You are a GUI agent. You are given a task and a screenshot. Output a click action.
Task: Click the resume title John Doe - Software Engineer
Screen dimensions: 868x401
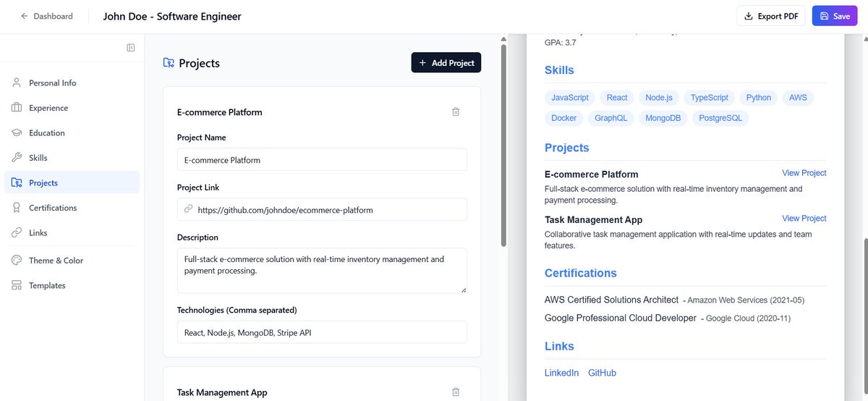172,16
